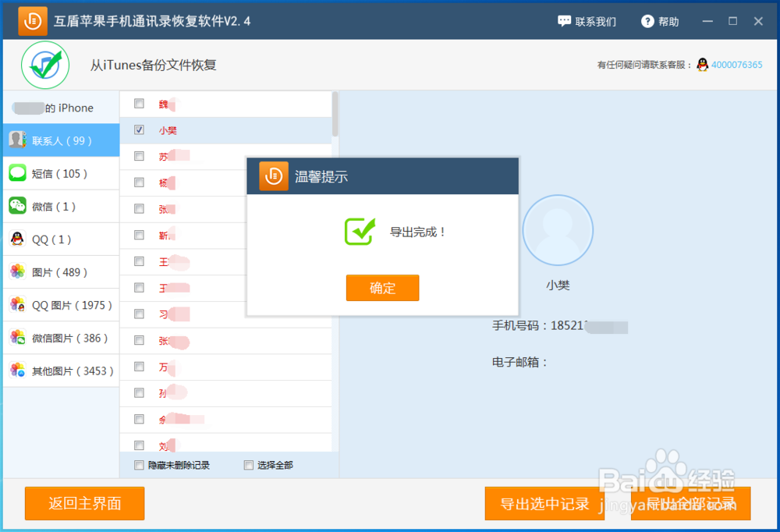Click the 微信图片 icon in sidebar
This screenshot has width=780, height=532.
tap(17, 337)
